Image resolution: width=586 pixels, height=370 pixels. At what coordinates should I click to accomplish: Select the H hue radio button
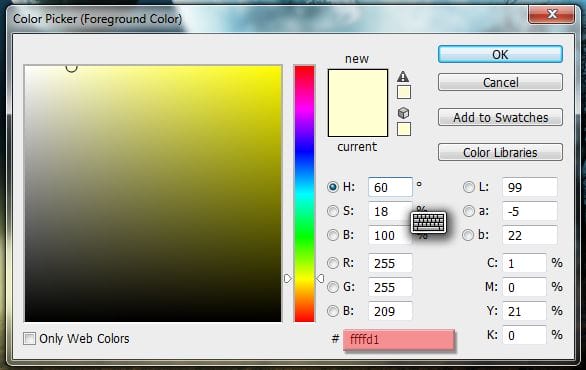[x=333, y=187]
